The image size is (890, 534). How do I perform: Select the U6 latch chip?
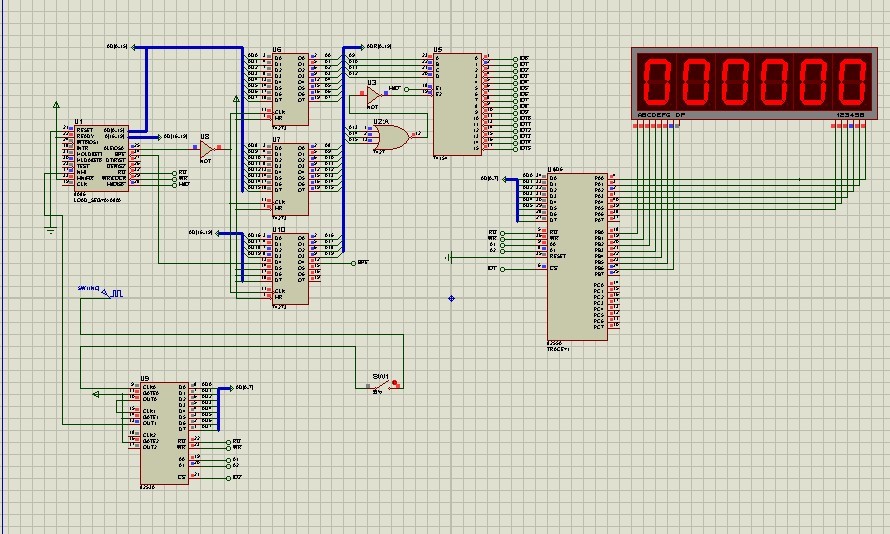291,89
